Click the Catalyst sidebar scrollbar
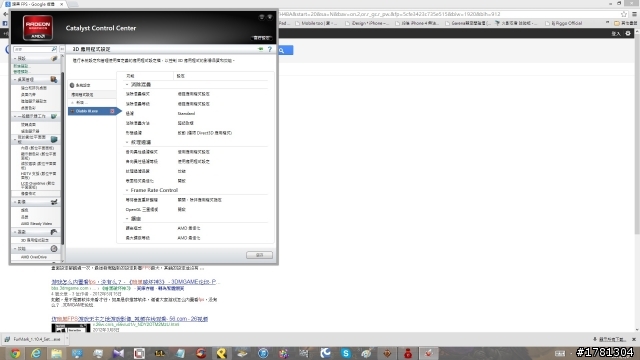The width and height of the screenshot is (640, 360). click(x=62, y=159)
